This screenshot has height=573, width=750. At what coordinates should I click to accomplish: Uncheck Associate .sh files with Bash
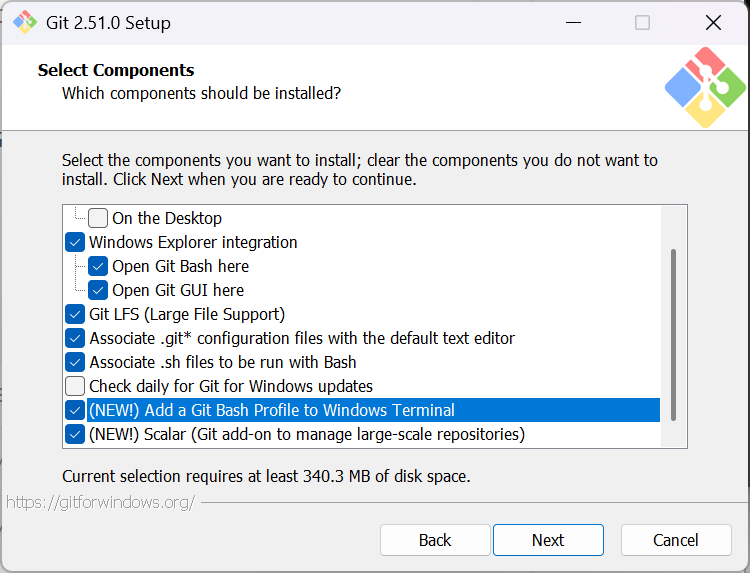75,362
